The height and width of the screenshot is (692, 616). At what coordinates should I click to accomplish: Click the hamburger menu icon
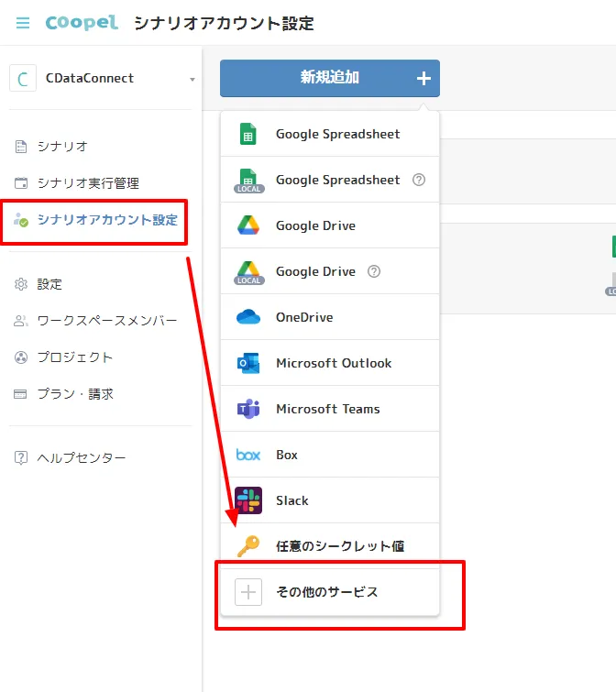click(23, 23)
